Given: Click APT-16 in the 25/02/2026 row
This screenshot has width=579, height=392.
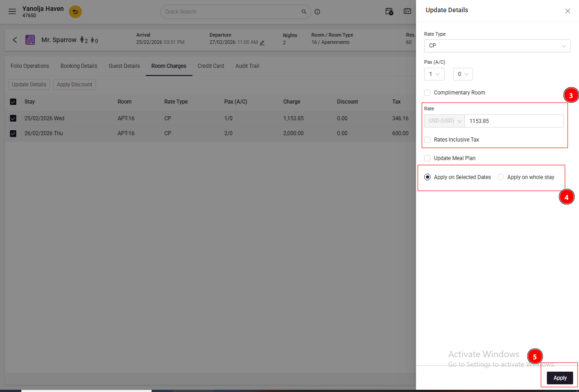Looking at the screenshot, I should pyautogui.click(x=126, y=118).
